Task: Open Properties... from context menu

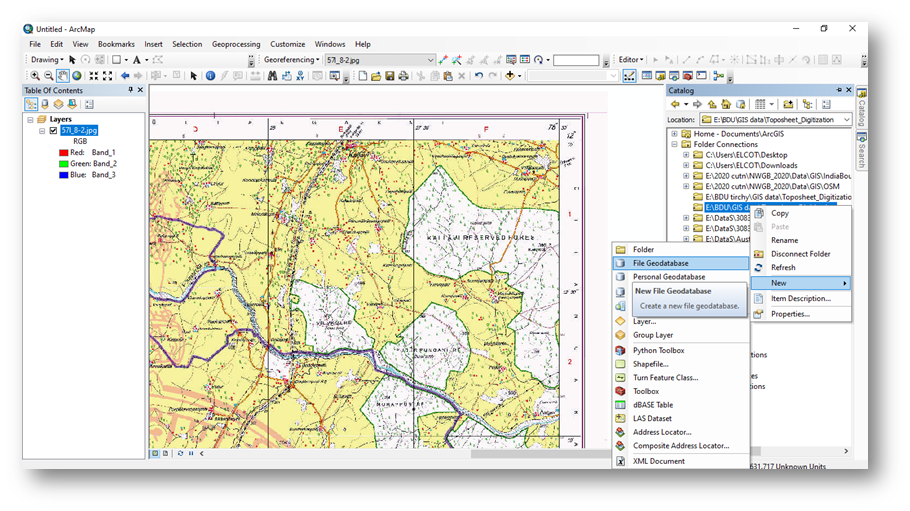Action: [801, 314]
